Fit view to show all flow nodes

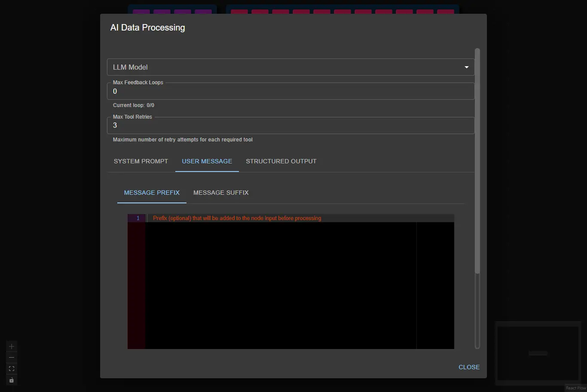[x=11, y=368]
